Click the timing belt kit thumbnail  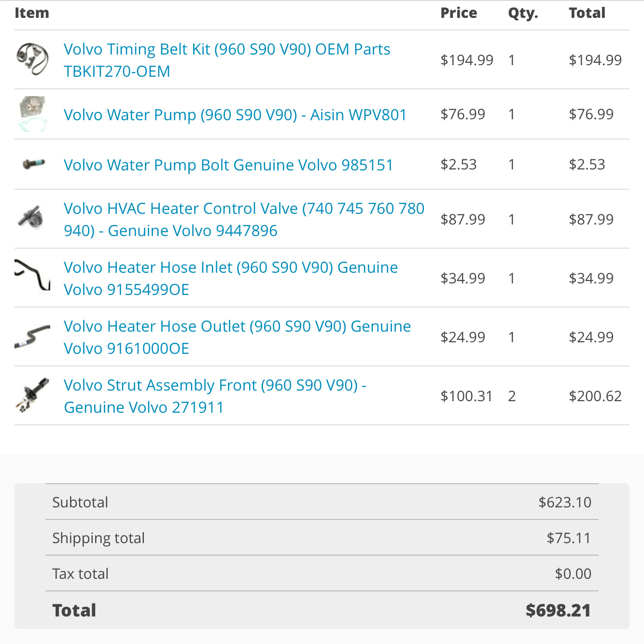click(x=32, y=59)
